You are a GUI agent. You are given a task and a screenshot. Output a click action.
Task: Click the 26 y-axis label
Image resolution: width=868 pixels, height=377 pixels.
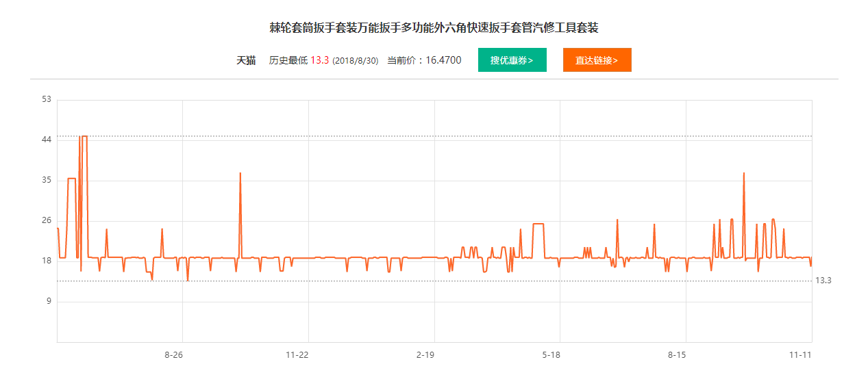[47, 220]
